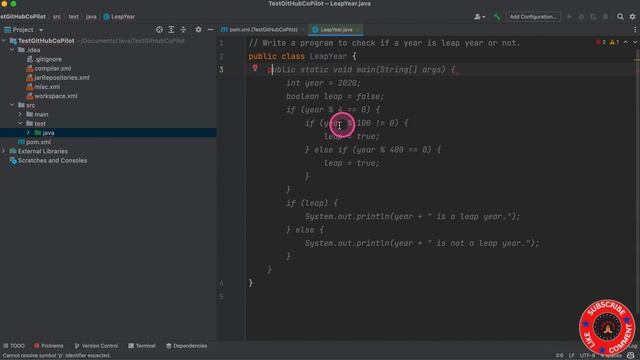
Task: Open IDE settings gear at top right
Action: (632, 17)
